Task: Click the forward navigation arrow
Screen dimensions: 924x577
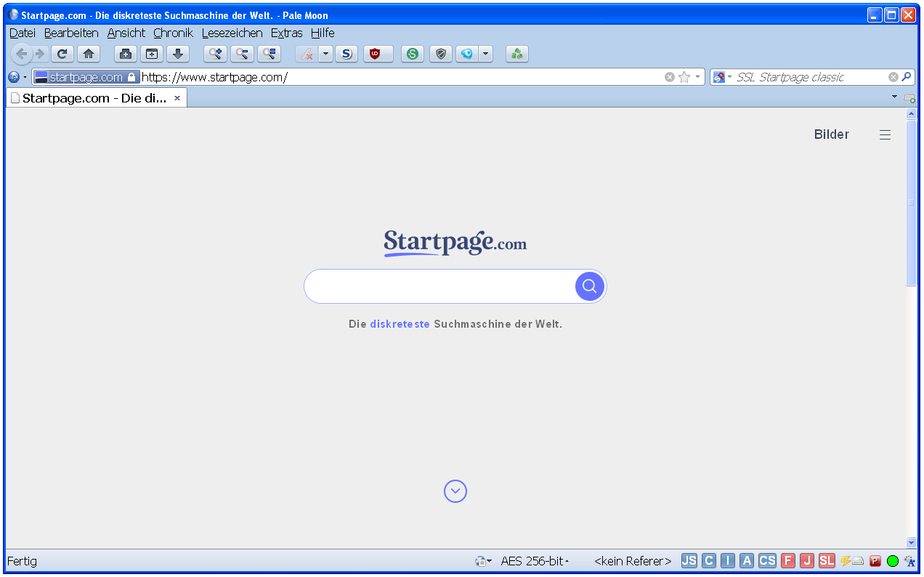Action: click(40, 54)
